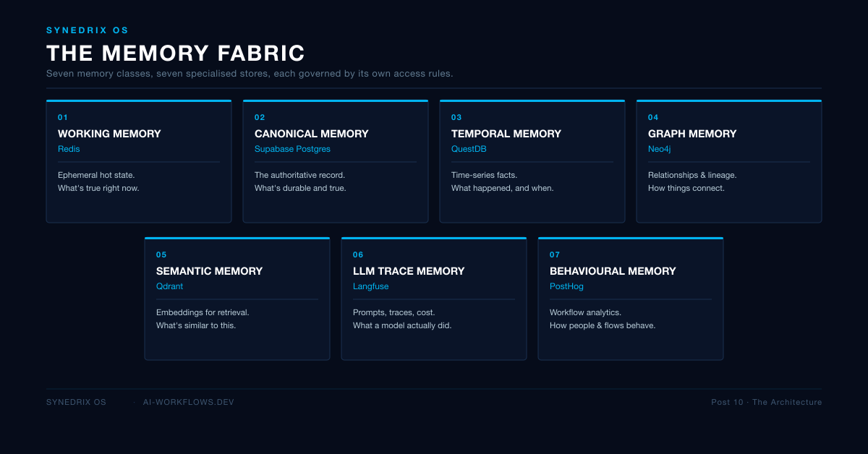Click 'The authoritative record.' text
This screenshot has width=868, height=454.
(300, 175)
